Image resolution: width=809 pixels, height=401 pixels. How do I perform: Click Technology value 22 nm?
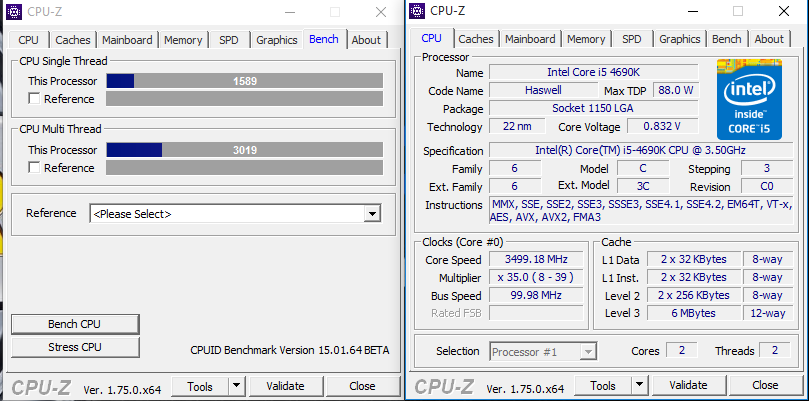[517, 126]
